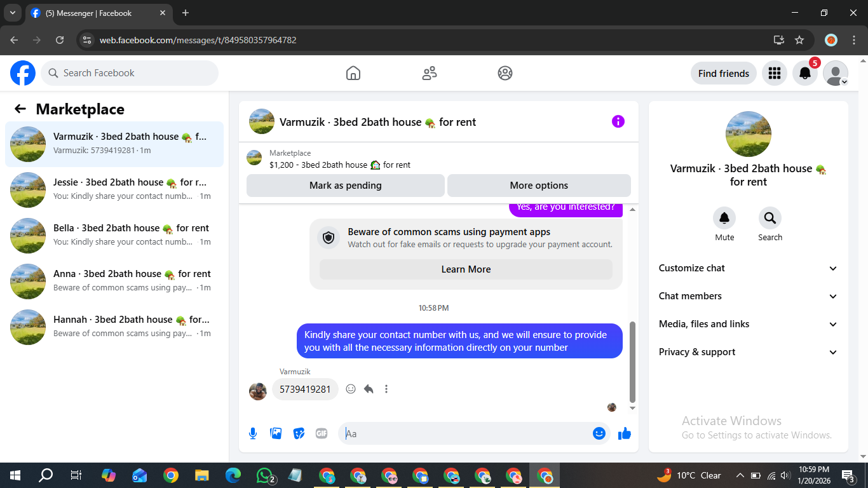This screenshot has width=868, height=488.
Task: Click the More options button
Action: pyautogui.click(x=539, y=186)
